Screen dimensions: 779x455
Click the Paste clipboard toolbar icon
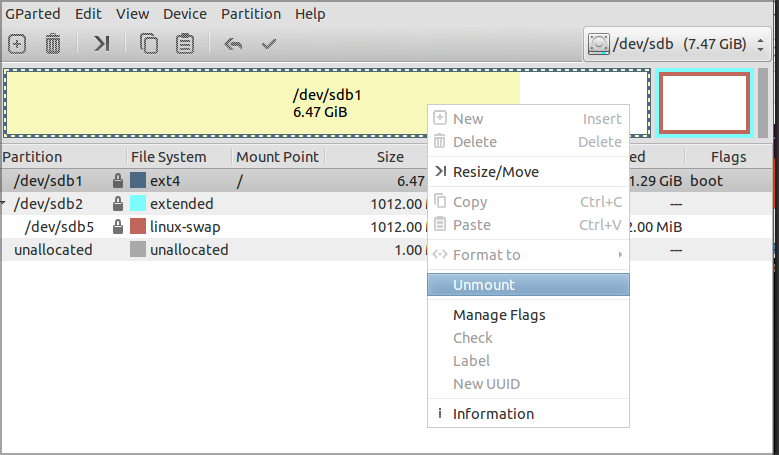[x=185, y=44]
